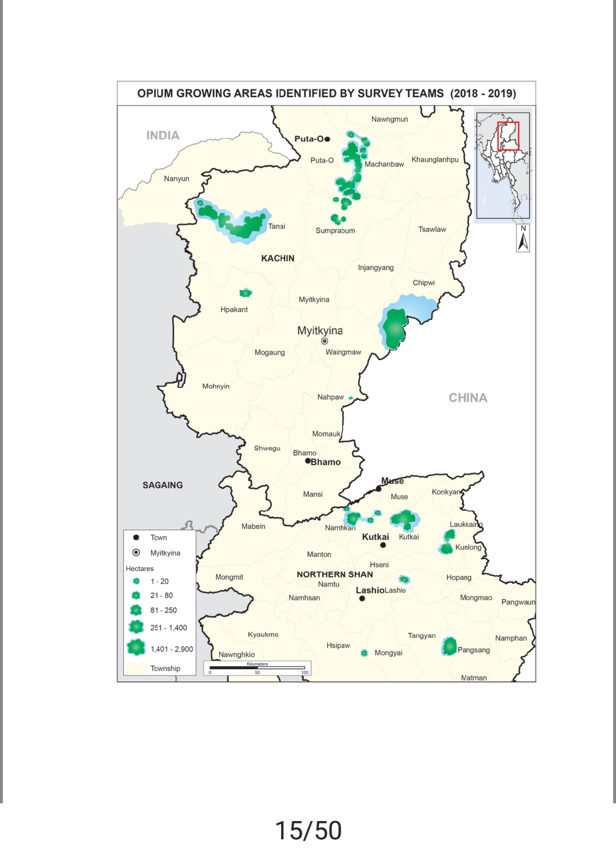Tap the 15/50 page indicator

(x=308, y=830)
